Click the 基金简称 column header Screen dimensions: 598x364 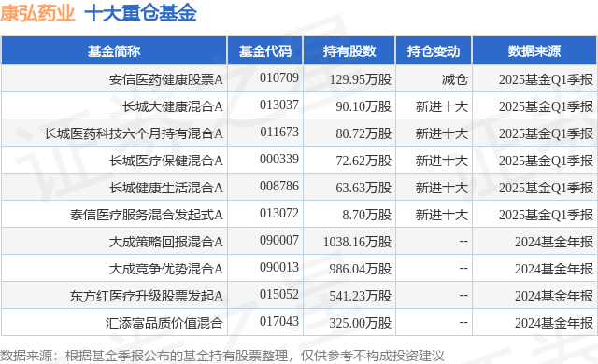[x=114, y=51]
